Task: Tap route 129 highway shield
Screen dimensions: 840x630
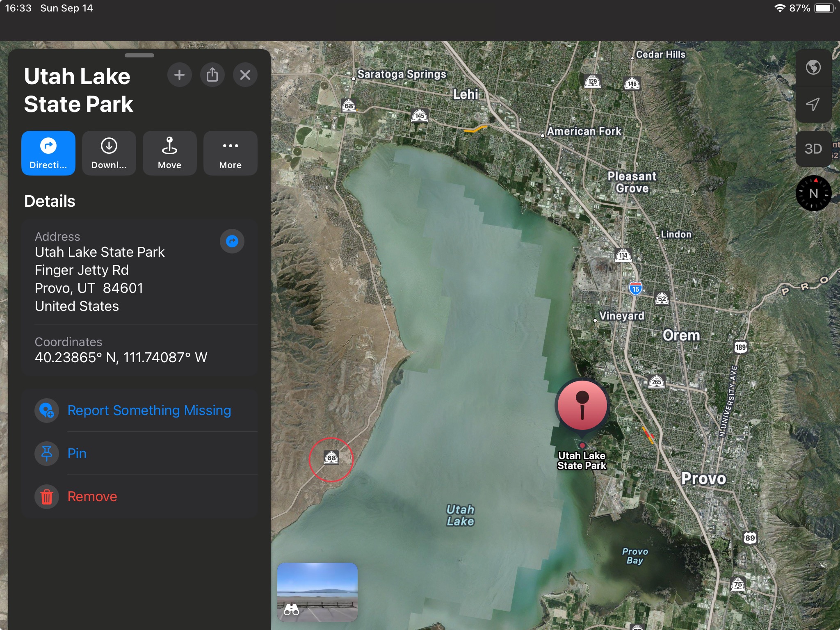Action: pyautogui.click(x=592, y=81)
